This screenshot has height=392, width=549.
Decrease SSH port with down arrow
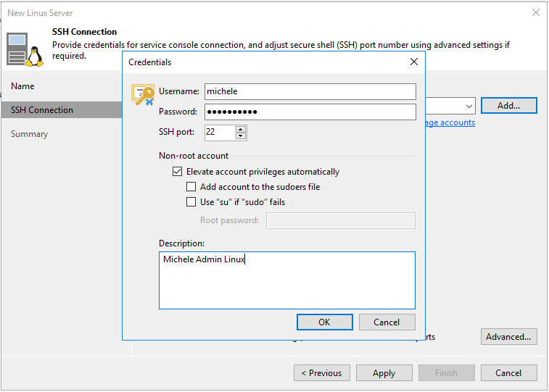click(241, 136)
